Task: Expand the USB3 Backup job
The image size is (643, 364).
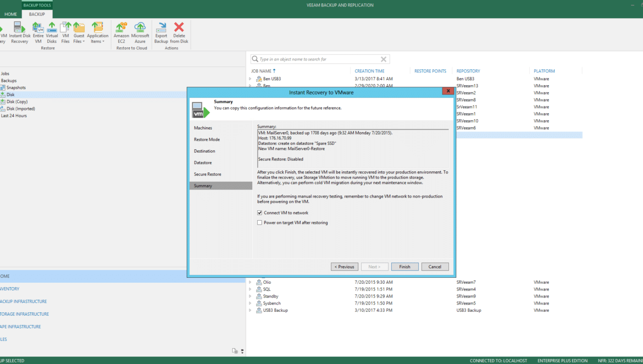Action: click(x=250, y=310)
